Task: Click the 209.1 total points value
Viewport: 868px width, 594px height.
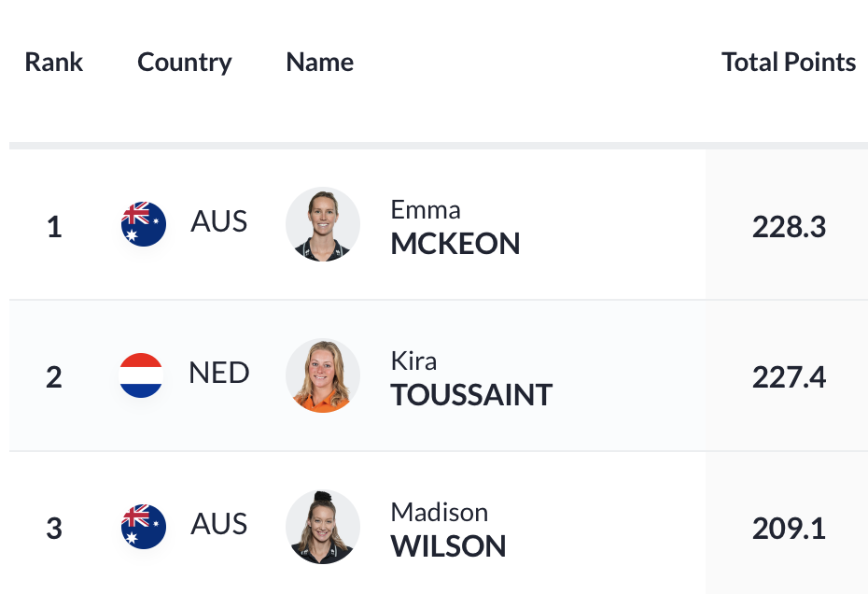Action: click(x=789, y=529)
